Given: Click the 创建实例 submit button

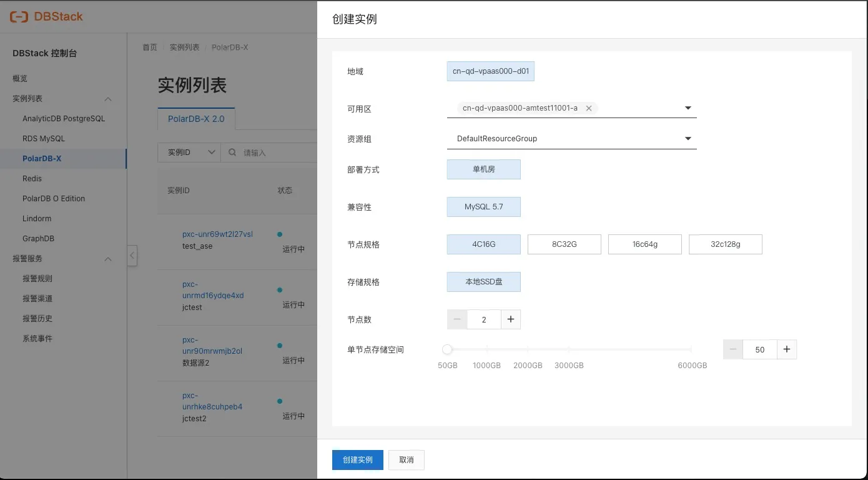Looking at the screenshot, I should [358, 459].
